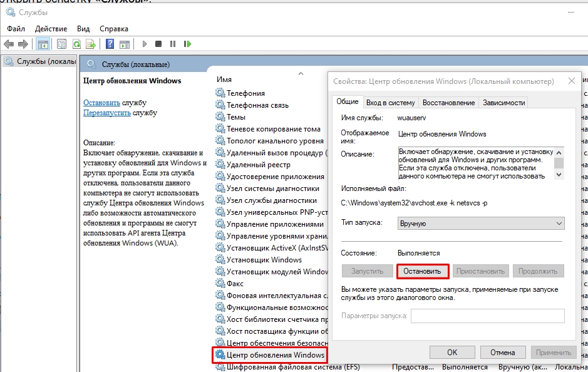This screenshot has height=372, width=588.
Task: Click the wuauserv service name text
Action: coord(411,118)
